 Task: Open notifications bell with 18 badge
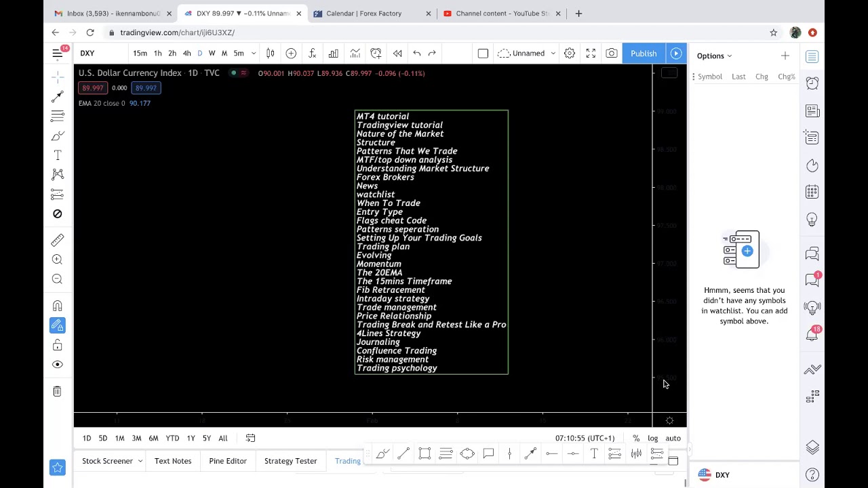point(812,334)
